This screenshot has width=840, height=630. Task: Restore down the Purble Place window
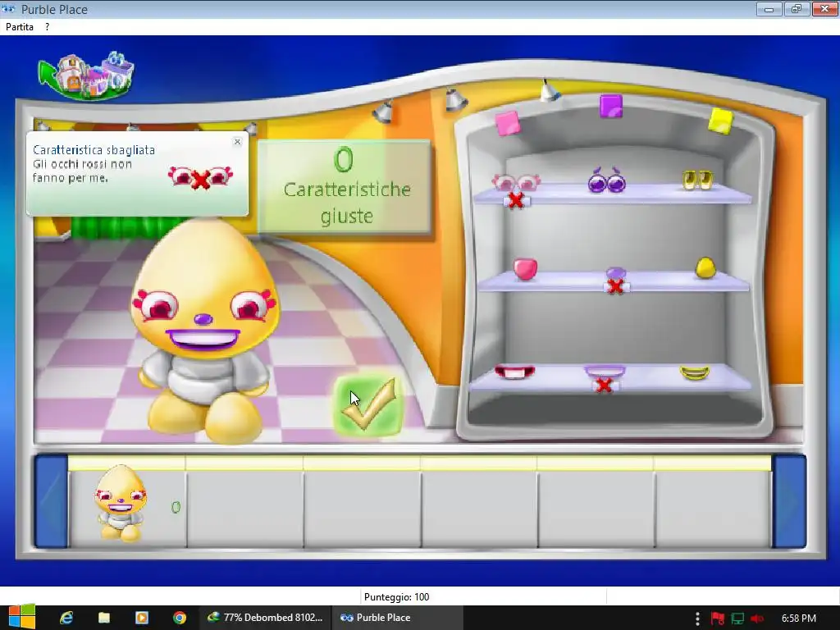pyautogui.click(x=797, y=9)
